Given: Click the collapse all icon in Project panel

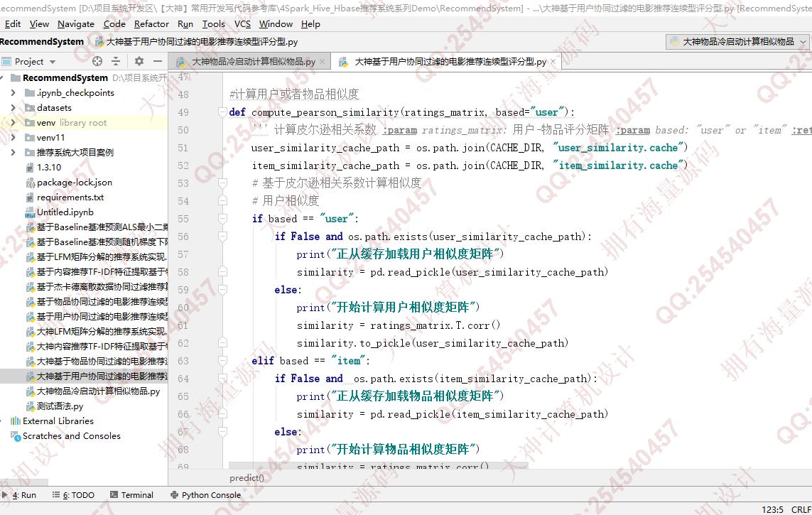Looking at the screenshot, I should tap(116, 61).
